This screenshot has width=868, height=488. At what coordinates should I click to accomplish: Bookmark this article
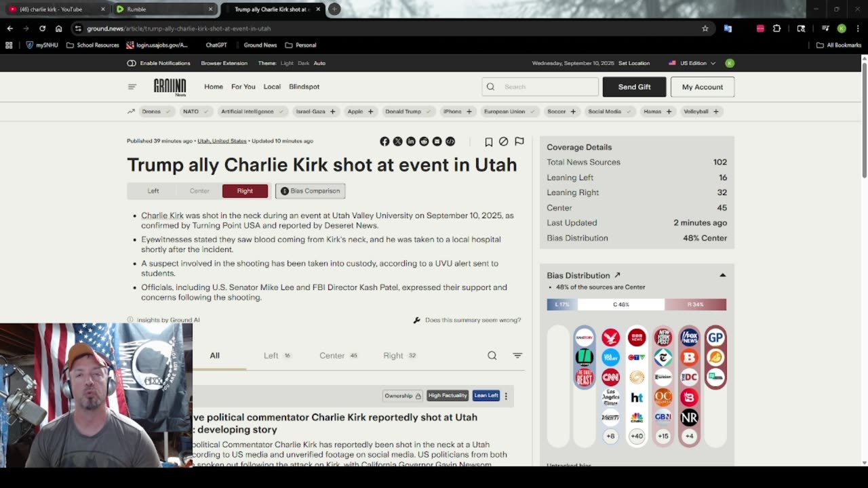pyautogui.click(x=488, y=142)
